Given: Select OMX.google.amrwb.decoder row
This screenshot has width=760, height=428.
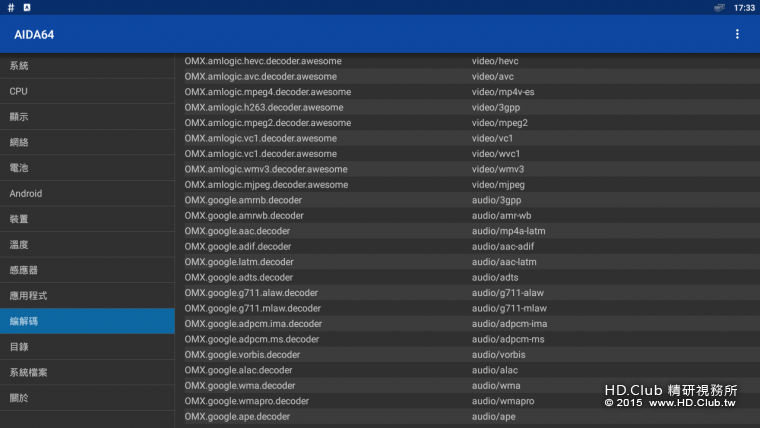Looking at the screenshot, I should [472, 216].
